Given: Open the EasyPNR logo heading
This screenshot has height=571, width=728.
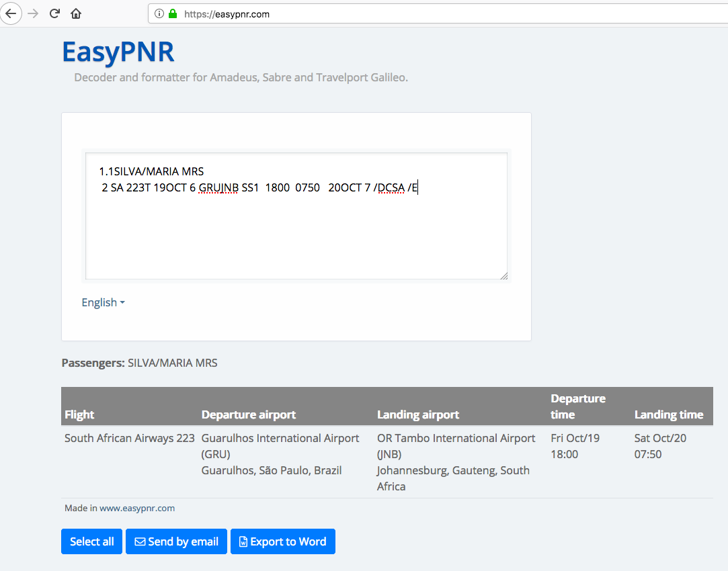Looking at the screenshot, I should [x=118, y=52].
